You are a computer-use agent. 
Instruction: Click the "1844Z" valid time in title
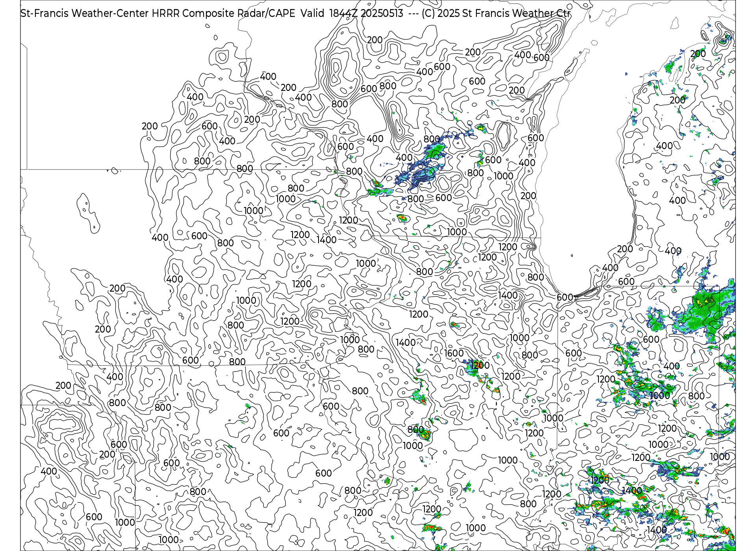343,13
